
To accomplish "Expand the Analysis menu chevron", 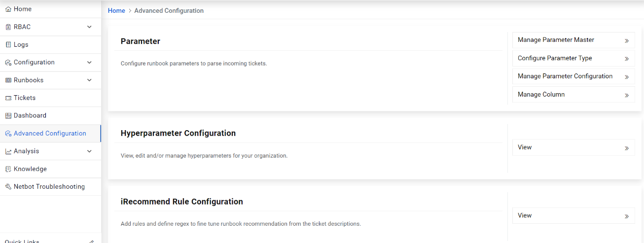I will pyautogui.click(x=89, y=151).
